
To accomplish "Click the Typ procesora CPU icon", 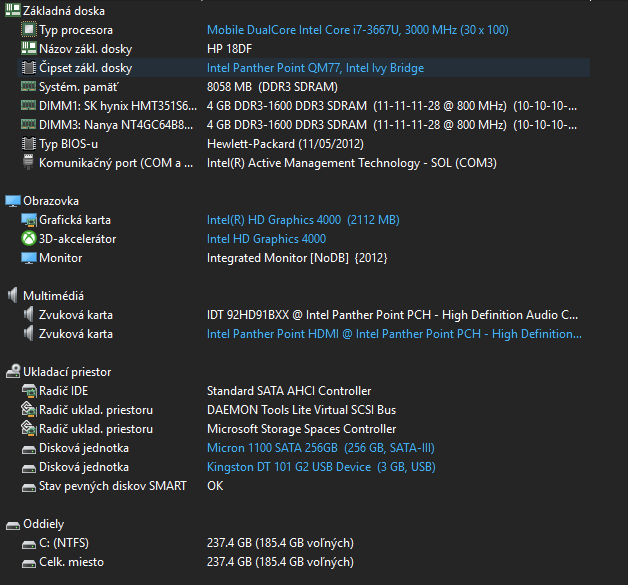I will click(28, 30).
